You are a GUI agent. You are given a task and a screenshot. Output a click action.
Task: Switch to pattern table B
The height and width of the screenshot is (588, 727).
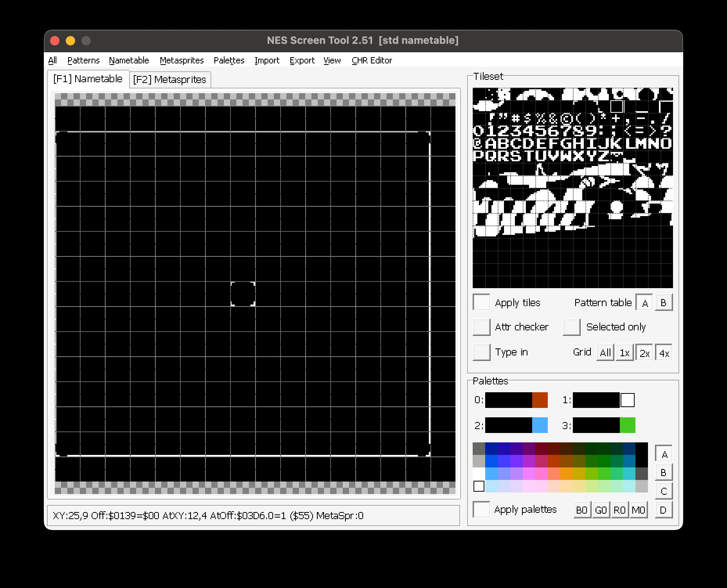click(x=664, y=303)
